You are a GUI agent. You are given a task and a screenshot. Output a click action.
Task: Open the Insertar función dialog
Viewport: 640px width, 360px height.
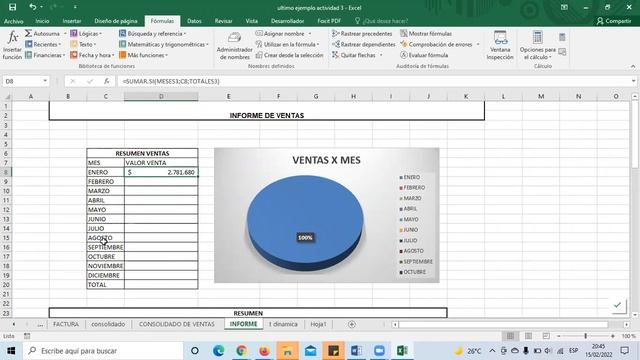(x=12, y=45)
